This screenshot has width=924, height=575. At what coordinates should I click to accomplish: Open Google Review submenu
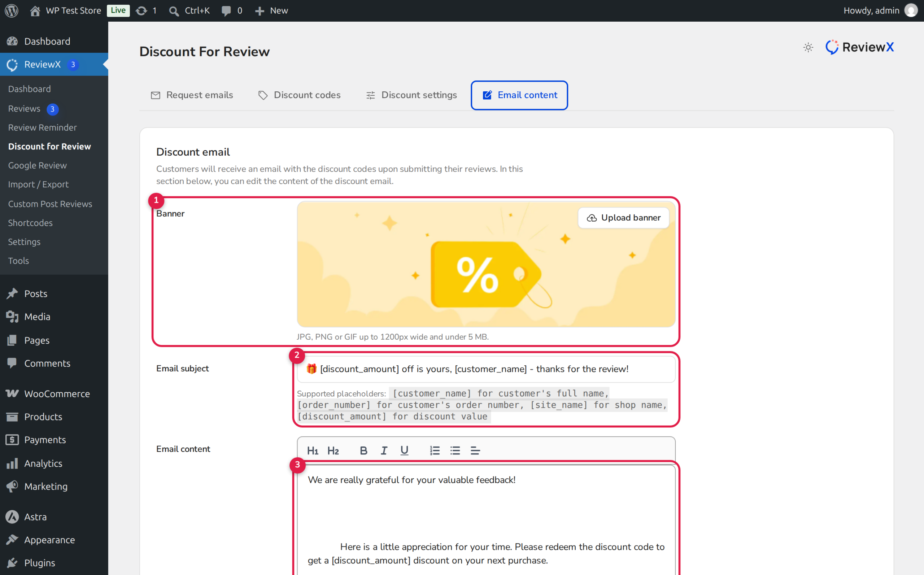click(37, 165)
